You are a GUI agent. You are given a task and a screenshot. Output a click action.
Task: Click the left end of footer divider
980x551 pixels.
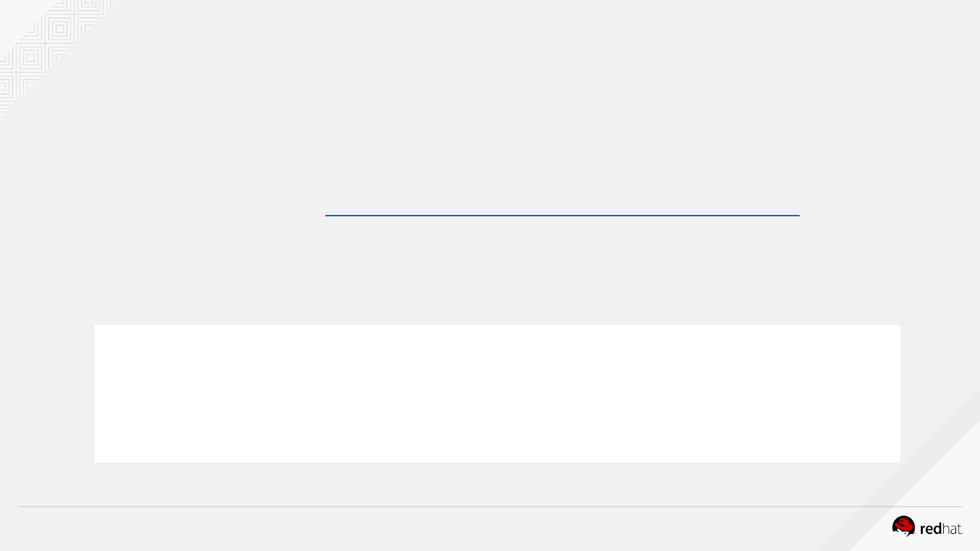pyautogui.click(x=20, y=507)
